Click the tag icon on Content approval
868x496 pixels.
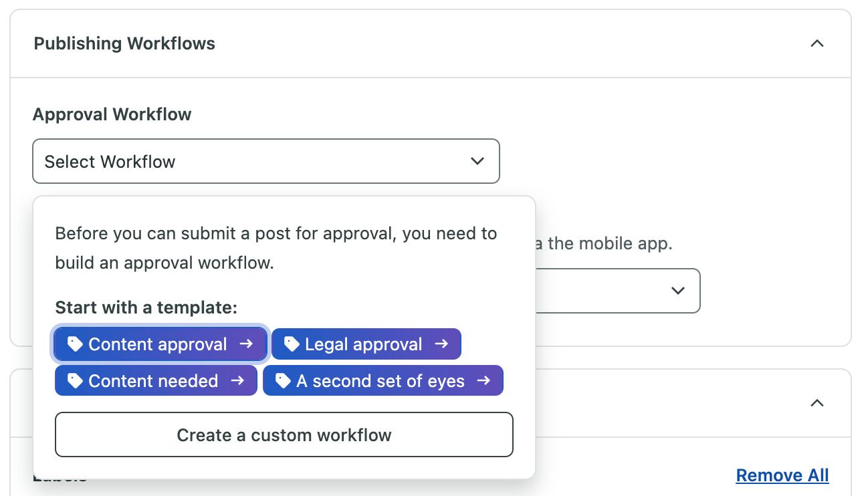74,344
